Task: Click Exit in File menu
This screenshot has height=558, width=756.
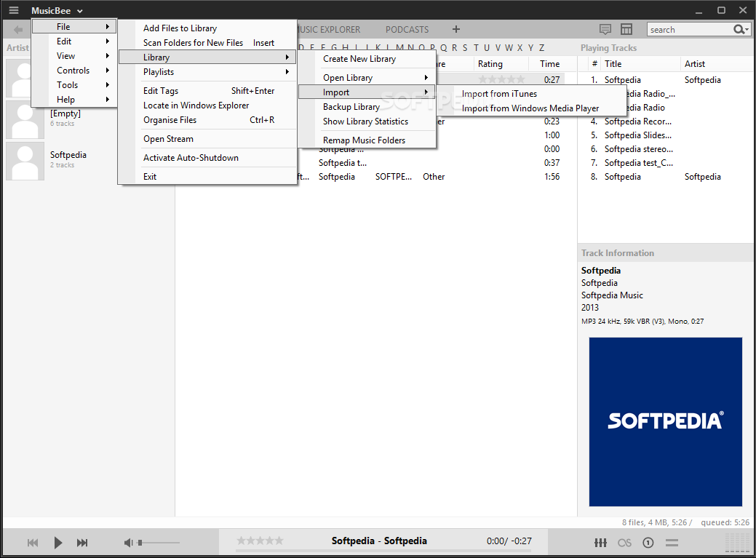Action: coord(207,176)
